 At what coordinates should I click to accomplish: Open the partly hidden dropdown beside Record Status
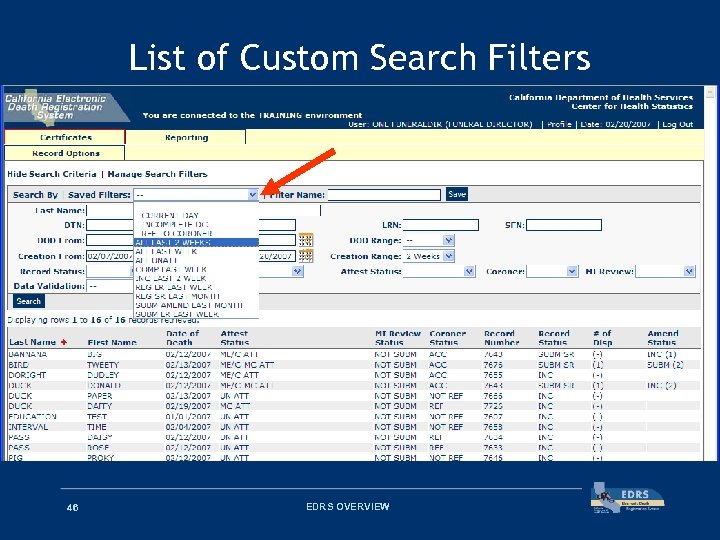click(x=298, y=271)
